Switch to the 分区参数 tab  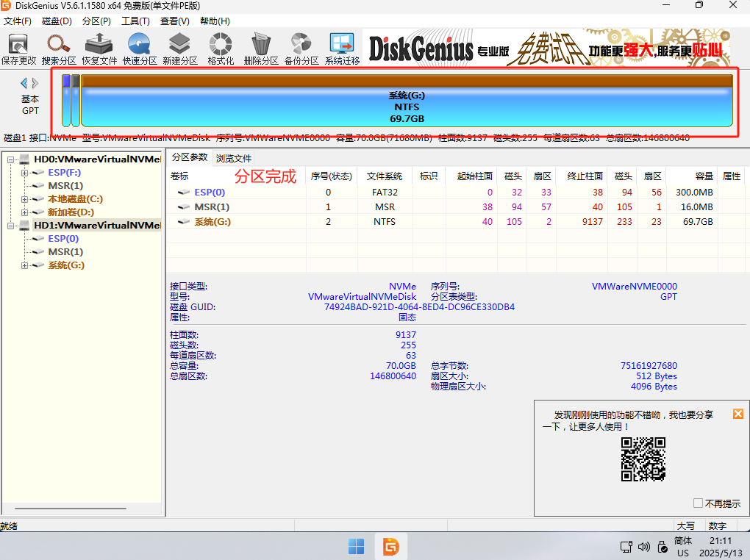point(190,157)
